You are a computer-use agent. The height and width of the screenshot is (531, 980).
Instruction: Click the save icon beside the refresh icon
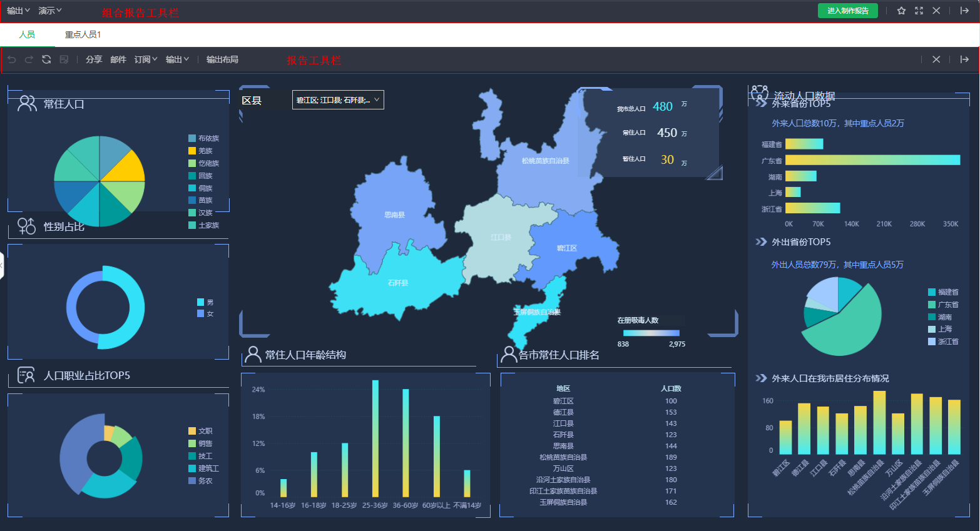tap(64, 59)
